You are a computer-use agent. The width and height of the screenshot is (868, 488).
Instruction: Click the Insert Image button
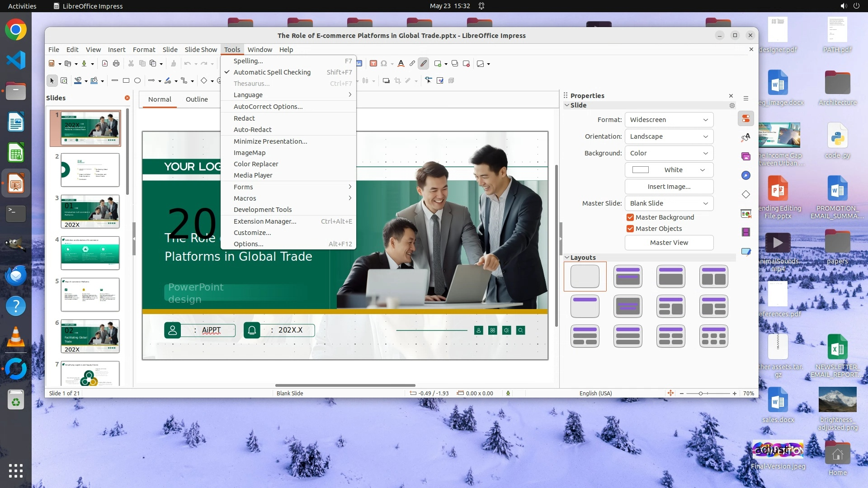[x=669, y=187]
